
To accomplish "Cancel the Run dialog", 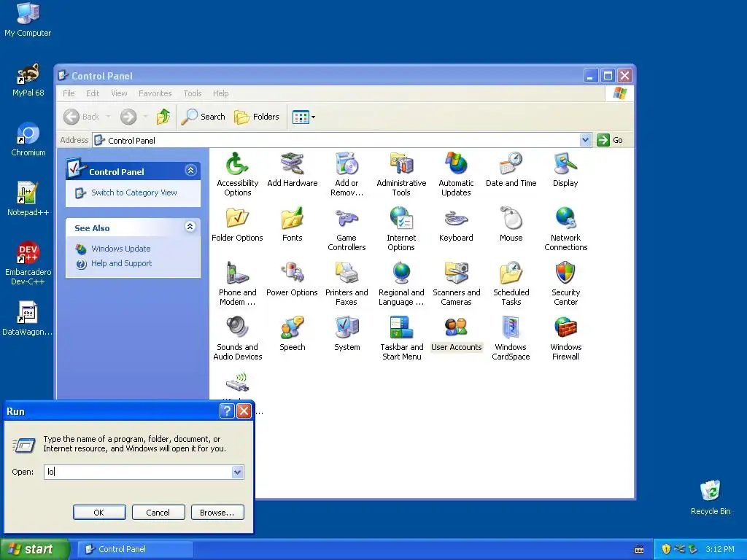I will (158, 513).
